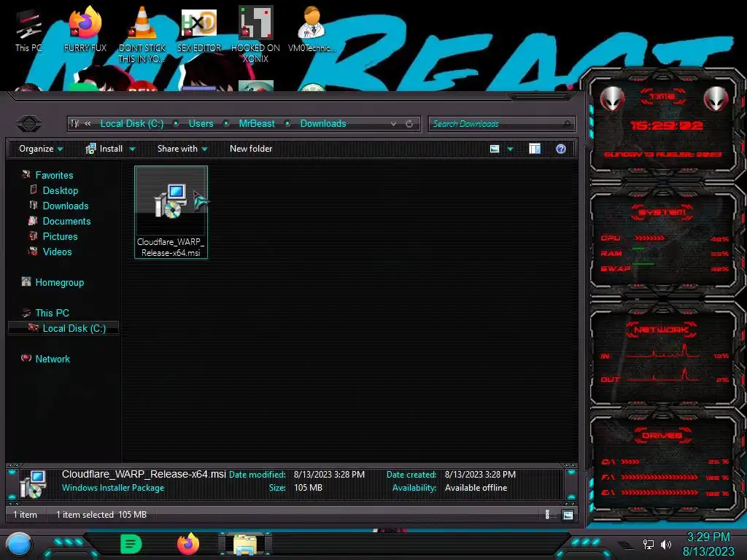The width and height of the screenshot is (747, 560).
Task: Click the CPU usage bar in System widget
Action: [x=649, y=238]
